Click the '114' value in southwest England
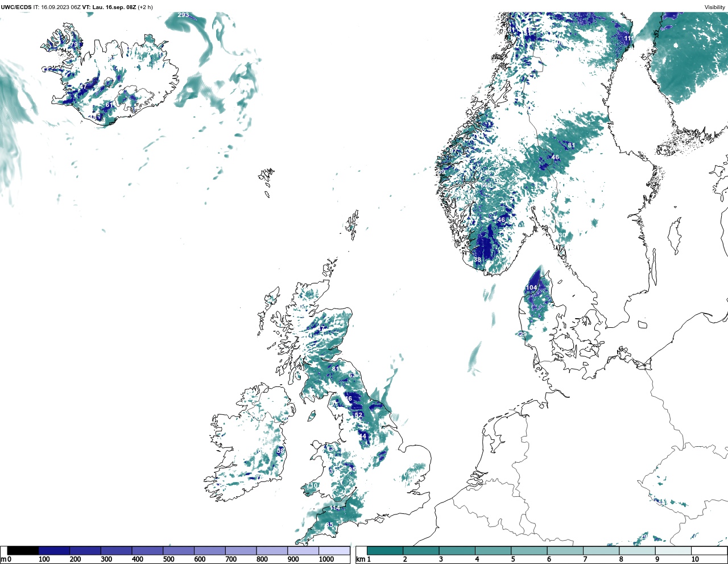This screenshot has height=564, width=728. point(334,508)
